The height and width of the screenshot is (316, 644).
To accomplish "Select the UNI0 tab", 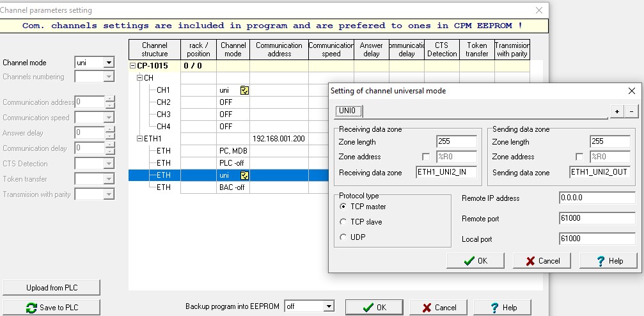I will 348,111.
